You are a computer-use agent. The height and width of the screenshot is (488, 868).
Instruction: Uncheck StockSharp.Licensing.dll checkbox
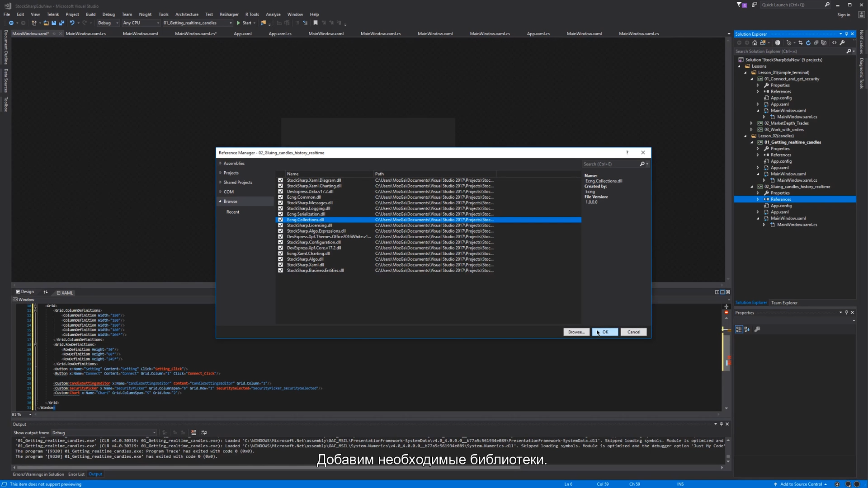click(280, 225)
